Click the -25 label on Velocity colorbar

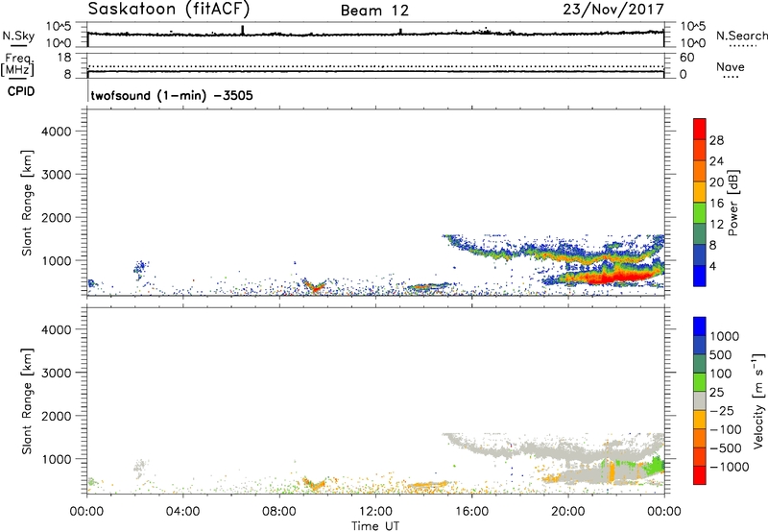(722, 411)
